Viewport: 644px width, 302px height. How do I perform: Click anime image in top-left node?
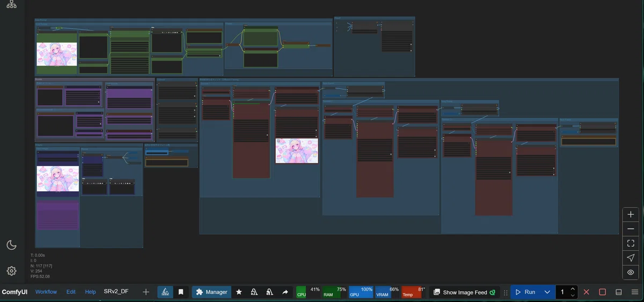[57, 54]
